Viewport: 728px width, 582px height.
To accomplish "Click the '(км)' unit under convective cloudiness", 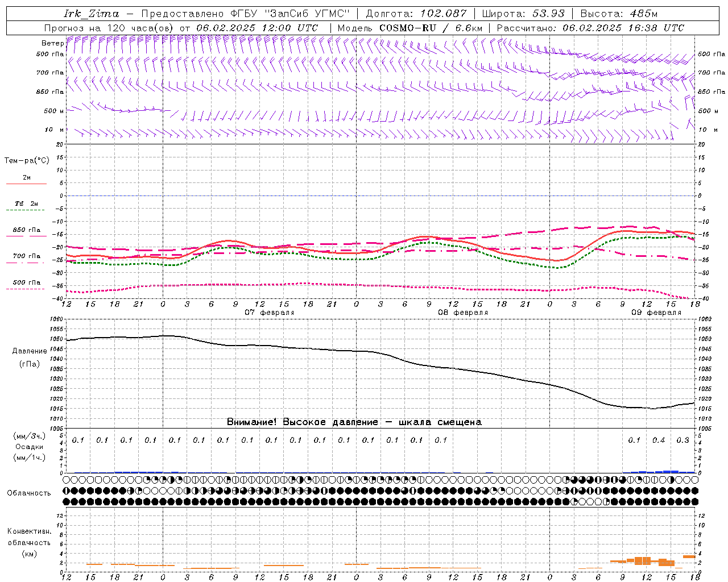I will click(30, 554).
